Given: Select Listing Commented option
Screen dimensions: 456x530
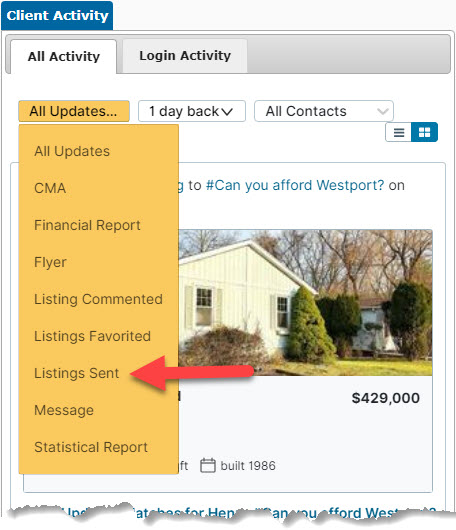Looking at the screenshot, I should point(98,299).
